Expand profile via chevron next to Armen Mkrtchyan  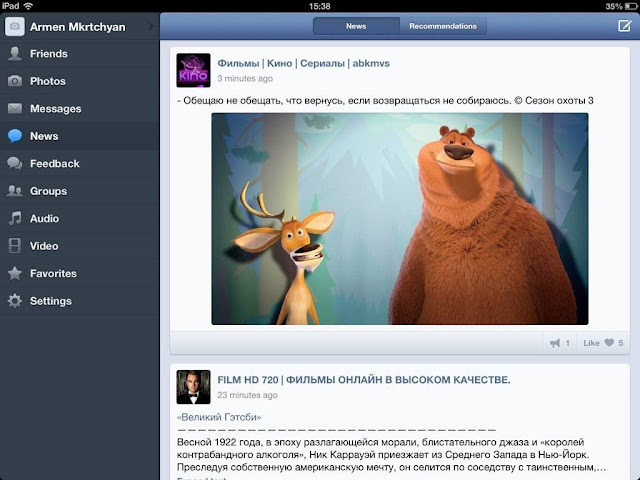150,27
